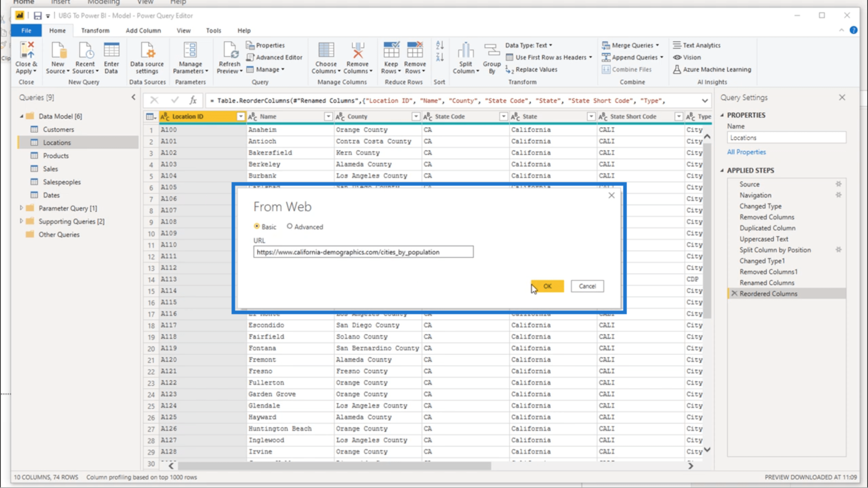Image resolution: width=868 pixels, height=488 pixels.
Task: Select the Customers query
Action: coord(58,130)
